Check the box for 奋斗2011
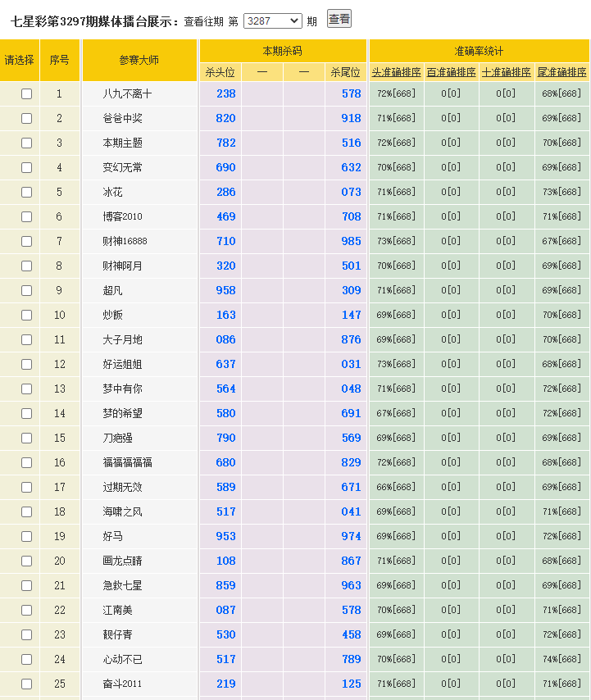 point(26,684)
